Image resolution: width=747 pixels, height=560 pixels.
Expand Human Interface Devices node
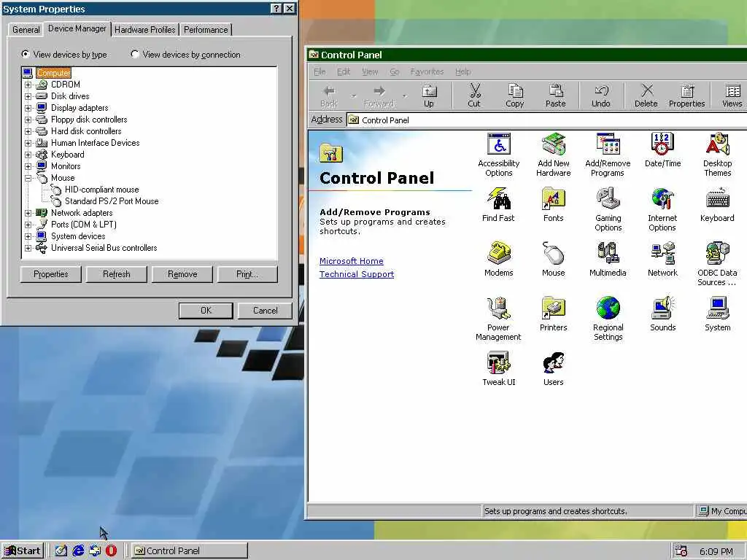tap(28, 143)
